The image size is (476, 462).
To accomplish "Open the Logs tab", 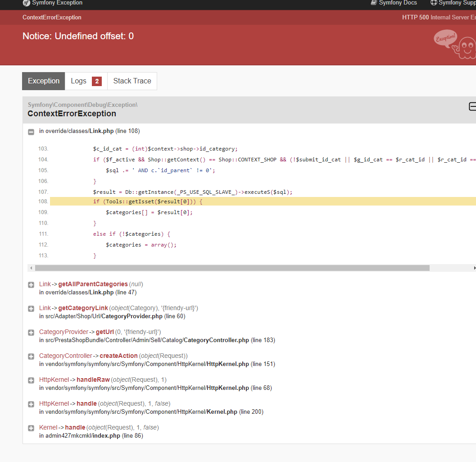I will pyautogui.click(x=86, y=81).
